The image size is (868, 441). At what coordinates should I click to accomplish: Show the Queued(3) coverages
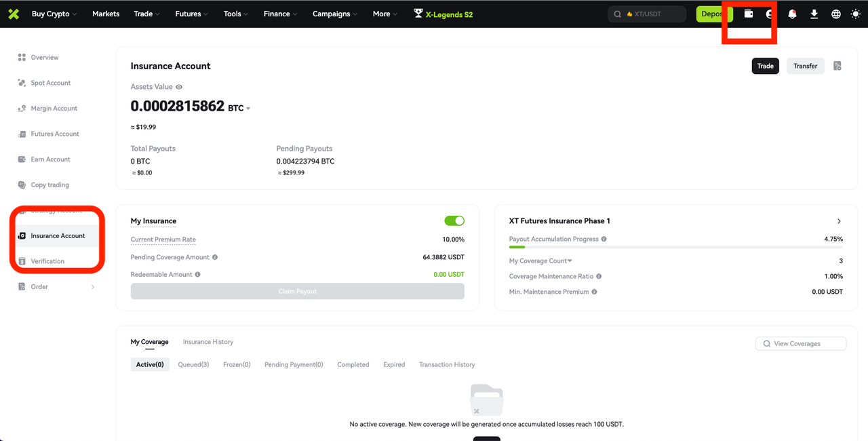[193, 364]
